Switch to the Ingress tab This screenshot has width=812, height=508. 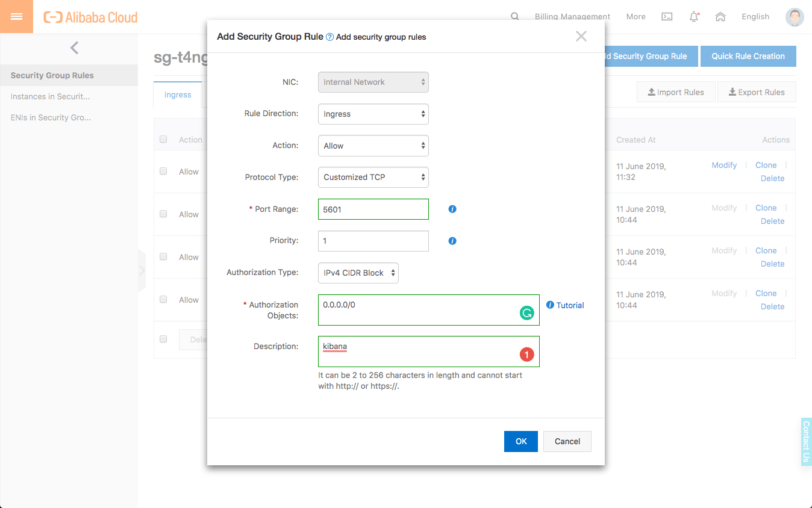[178, 95]
